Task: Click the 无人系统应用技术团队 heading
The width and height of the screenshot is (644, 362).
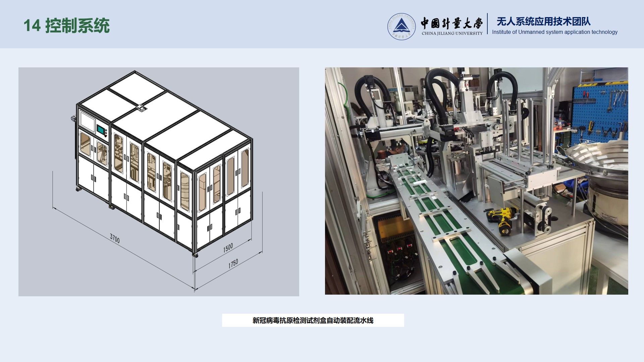Action: click(543, 21)
